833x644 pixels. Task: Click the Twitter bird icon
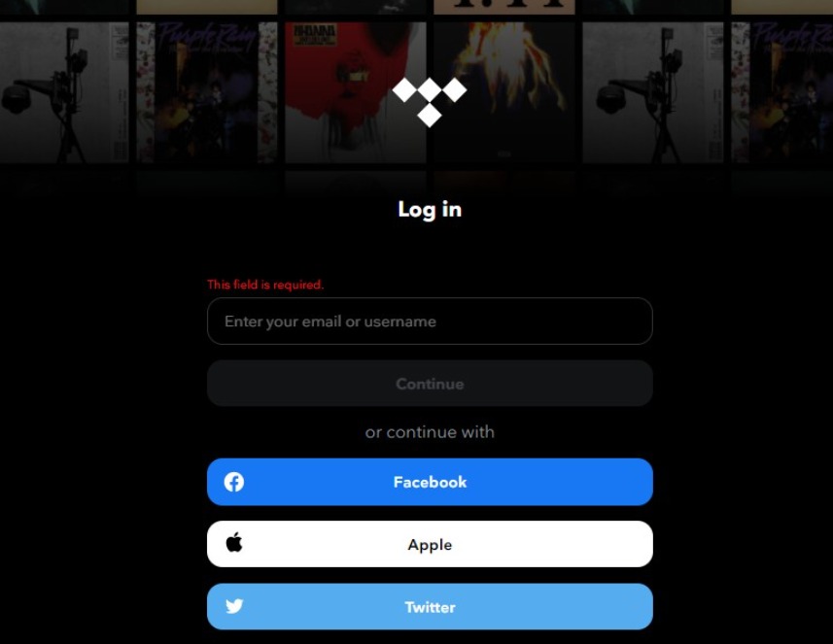pos(234,606)
